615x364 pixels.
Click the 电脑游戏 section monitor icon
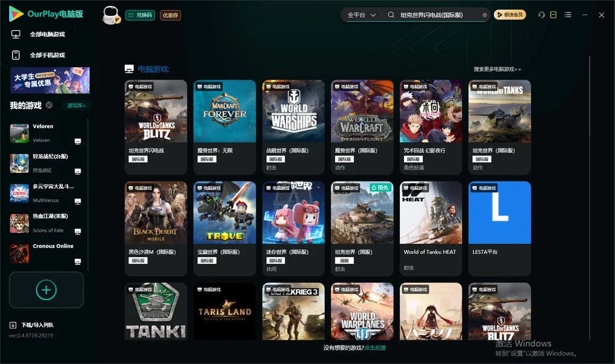[x=129, y=69]
